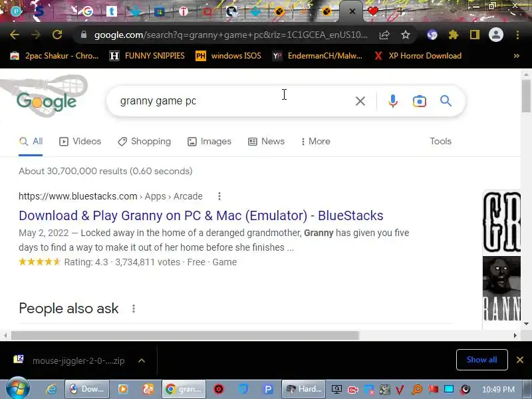Open the Chrome three-dot menu
Screen dimensions: 532x399
517,35
